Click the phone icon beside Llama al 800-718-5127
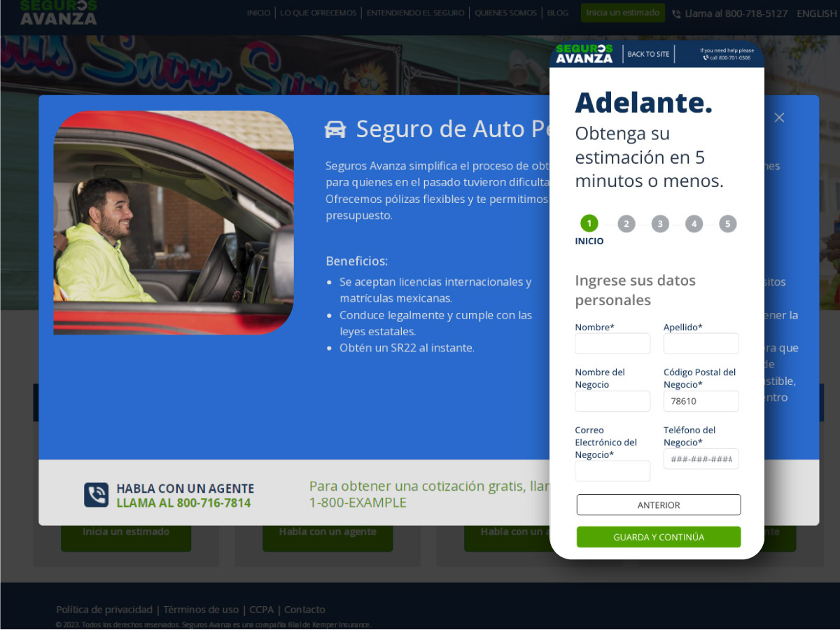Viewport: 840px width, 630px height. point(675,14)
